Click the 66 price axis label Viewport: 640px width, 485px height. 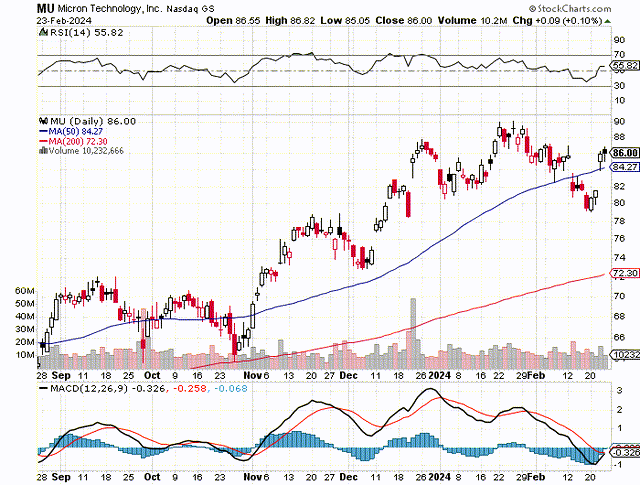[620, 337]
